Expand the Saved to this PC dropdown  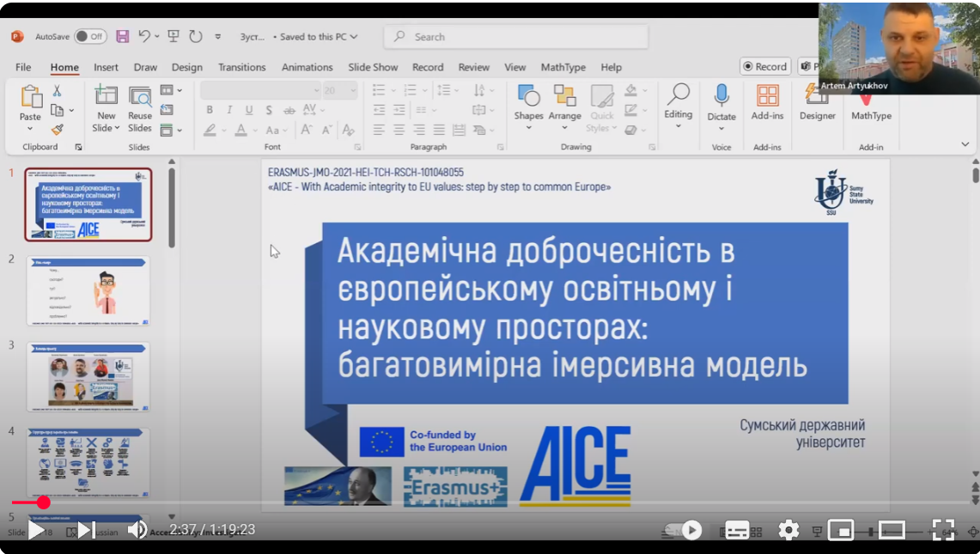(354, 37)
